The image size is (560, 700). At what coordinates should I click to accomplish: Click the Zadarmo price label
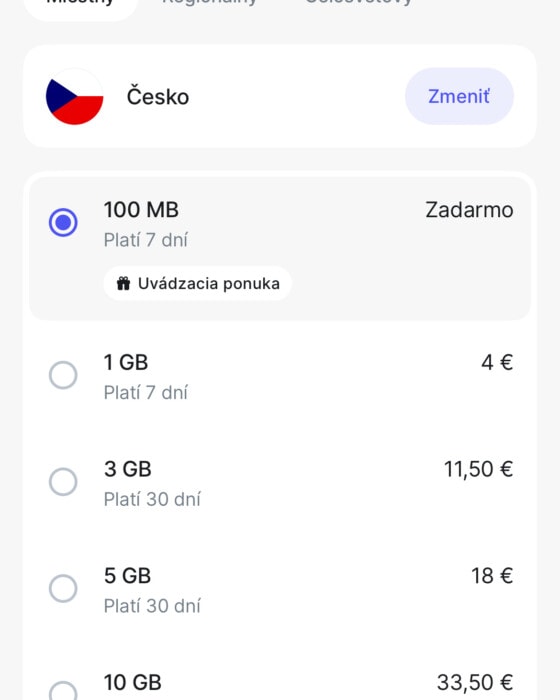point(469,210)
